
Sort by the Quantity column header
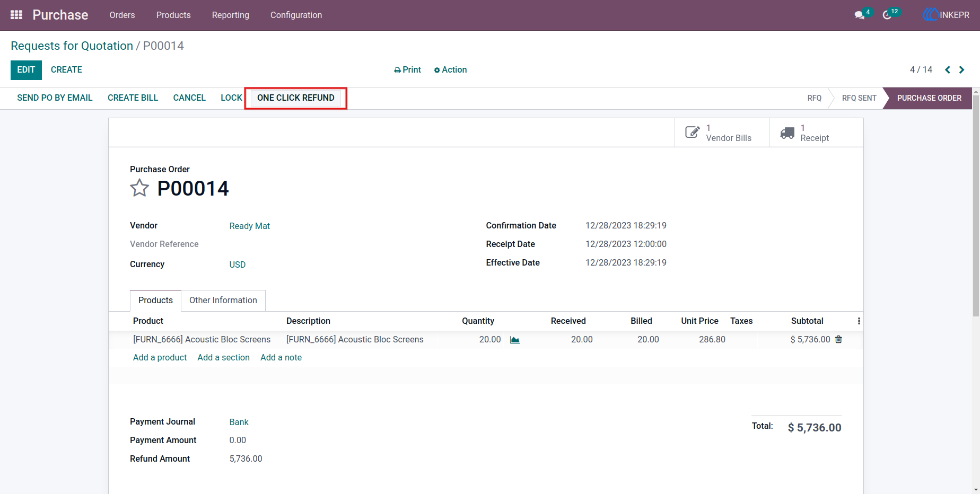click(x=478, y=321)
